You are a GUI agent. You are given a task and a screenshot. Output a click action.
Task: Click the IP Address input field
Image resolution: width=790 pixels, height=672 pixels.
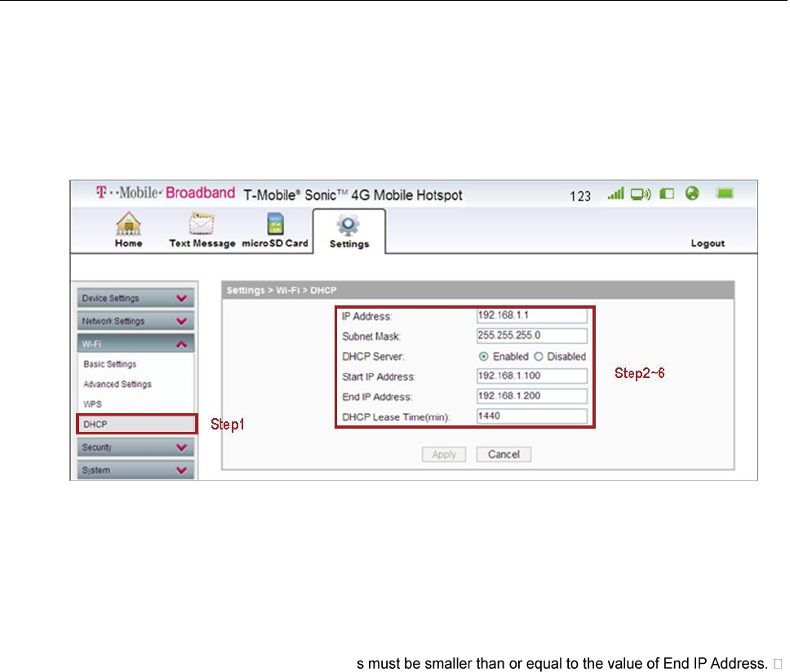point(531,315)
